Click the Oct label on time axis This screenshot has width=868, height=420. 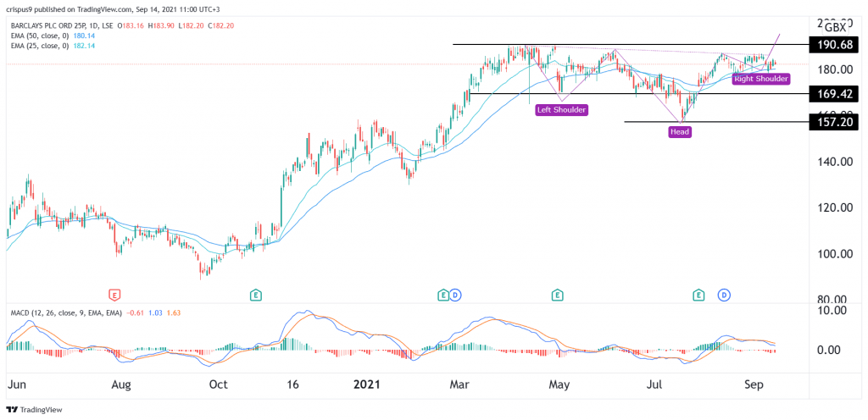[220, 384]
